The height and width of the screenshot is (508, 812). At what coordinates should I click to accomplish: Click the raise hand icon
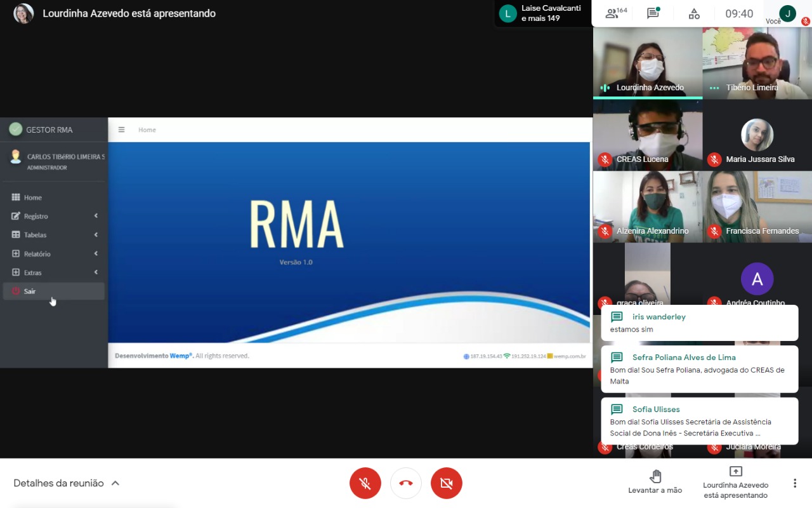coord(655,476)
